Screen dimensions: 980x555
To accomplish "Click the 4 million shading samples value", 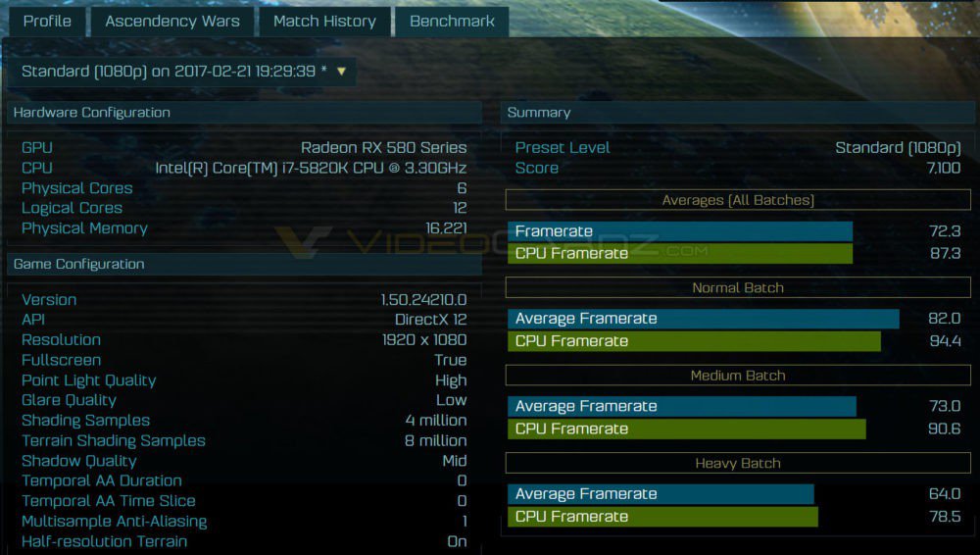I will (436, 421).
